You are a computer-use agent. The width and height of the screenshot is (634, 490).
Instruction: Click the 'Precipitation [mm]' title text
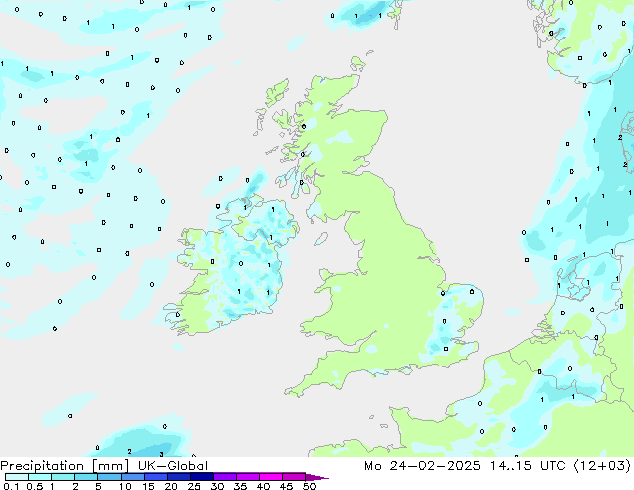point(64,466)
